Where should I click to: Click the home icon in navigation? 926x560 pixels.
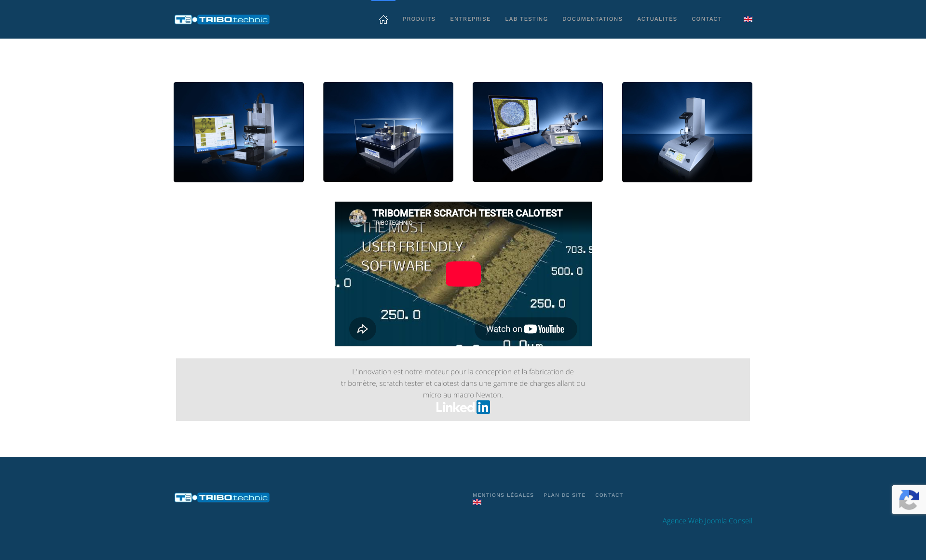383,19
